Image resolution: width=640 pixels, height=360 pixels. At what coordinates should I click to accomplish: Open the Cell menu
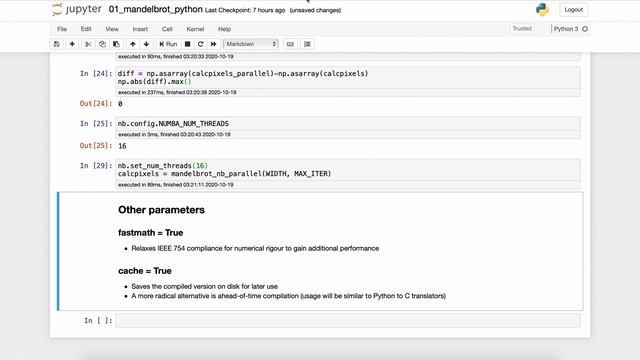(167, 29)
